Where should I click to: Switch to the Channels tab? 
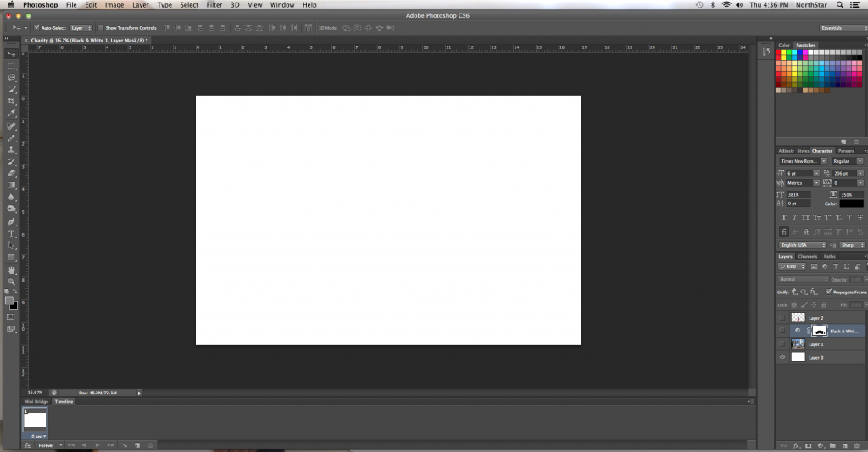pos(807,256)
